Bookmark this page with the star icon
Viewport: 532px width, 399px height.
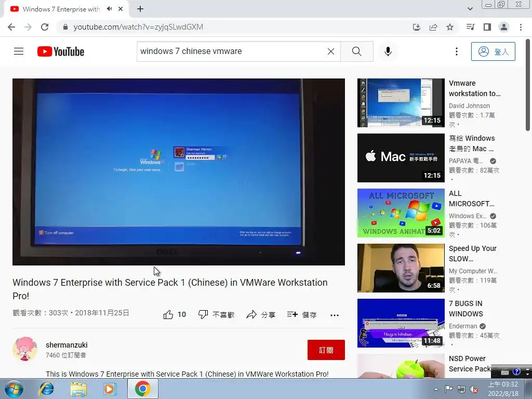click(450, 27)
